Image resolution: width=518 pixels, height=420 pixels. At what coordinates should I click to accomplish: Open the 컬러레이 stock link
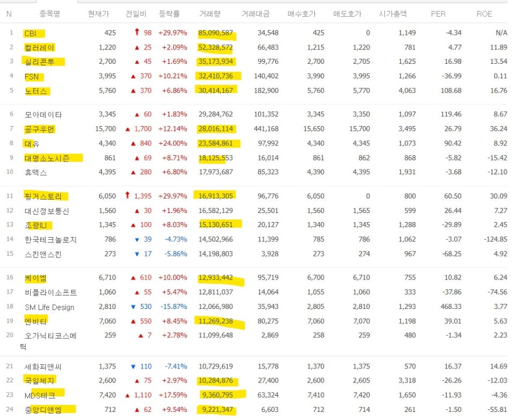pyautogui.click(x=39, y=48)
